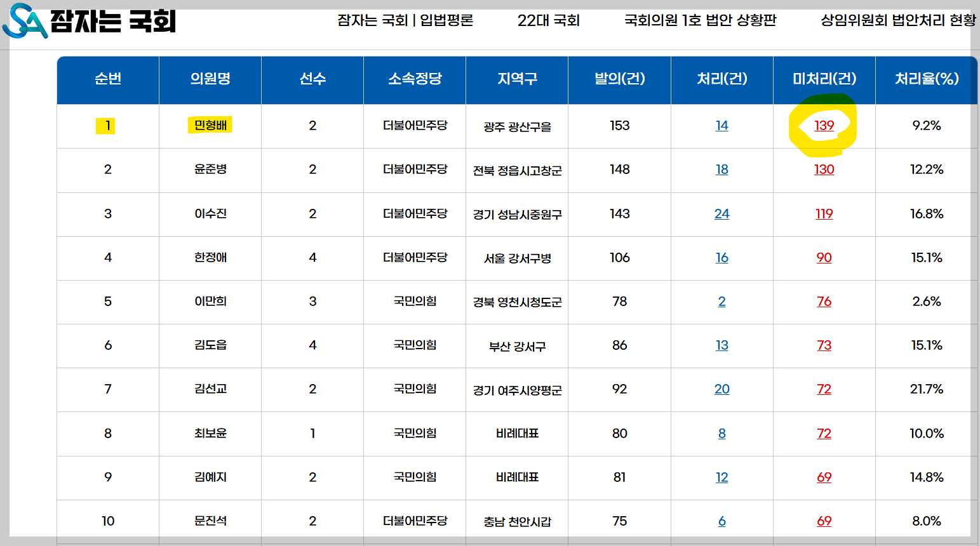This screenshot has width=980, height=546.
Task: Open 김선교's unprocessed count link 72
Action: coord(824,389)
